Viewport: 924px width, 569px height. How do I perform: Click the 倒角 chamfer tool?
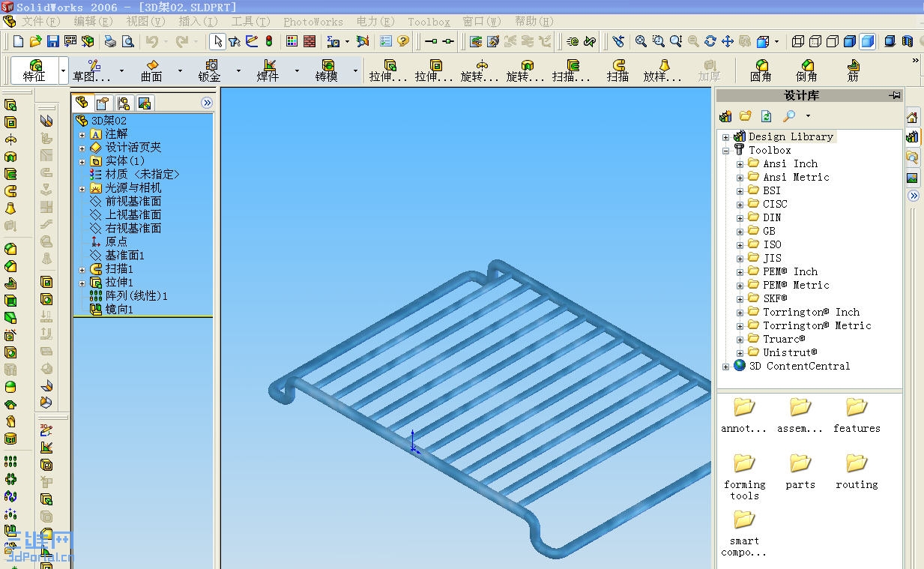coord(807,70)
